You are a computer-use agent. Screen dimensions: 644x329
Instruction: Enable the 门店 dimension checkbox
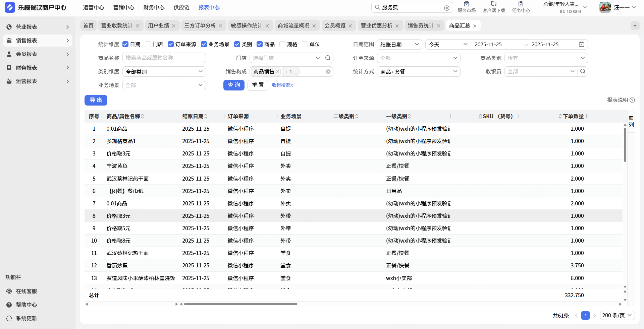click(x=148, y=44)
